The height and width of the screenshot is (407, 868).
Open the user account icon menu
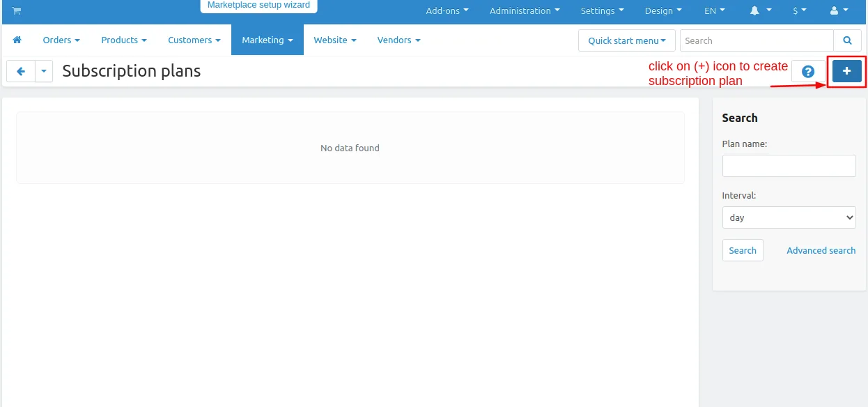coord(839,10)
